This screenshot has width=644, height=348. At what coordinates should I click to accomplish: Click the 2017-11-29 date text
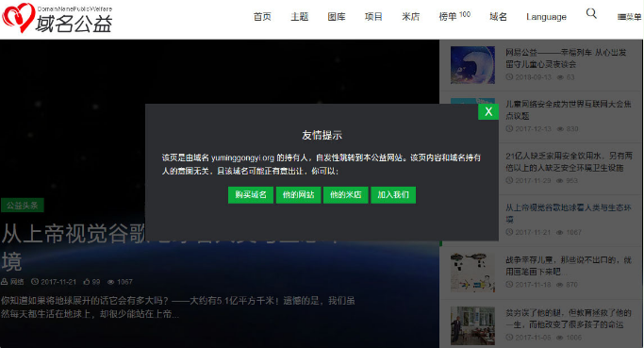pos(533,181)
